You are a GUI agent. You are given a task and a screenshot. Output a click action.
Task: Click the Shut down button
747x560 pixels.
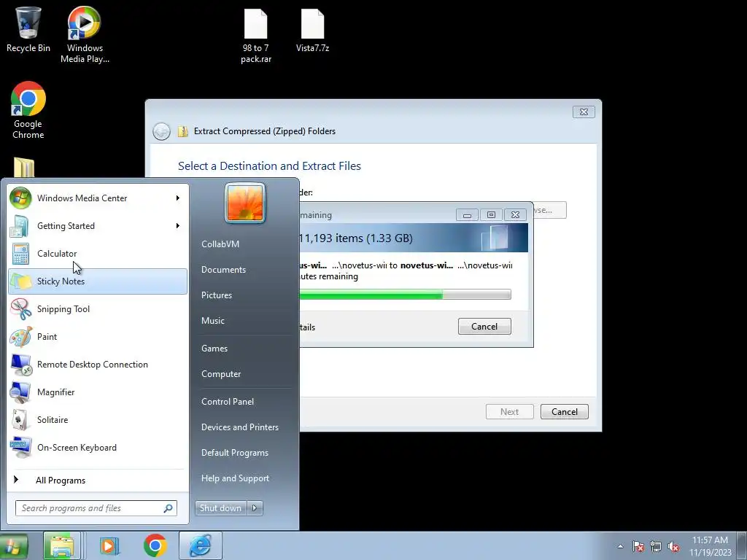coord(220,508)
